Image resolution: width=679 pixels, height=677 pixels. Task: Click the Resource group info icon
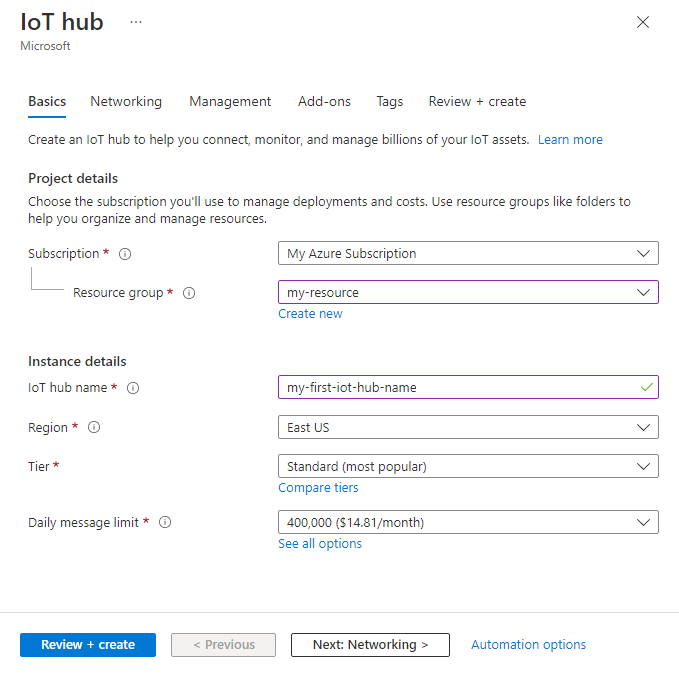[x=189, y=293]
